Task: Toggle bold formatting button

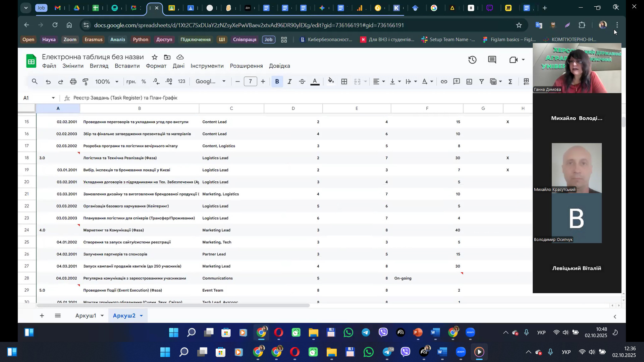Action: pyautogui.click(x=277, y=81)
